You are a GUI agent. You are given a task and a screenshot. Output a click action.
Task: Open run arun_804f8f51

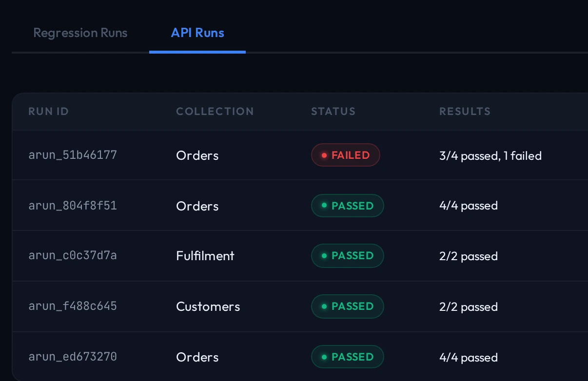pyautogui.click(x=73, y=206)
